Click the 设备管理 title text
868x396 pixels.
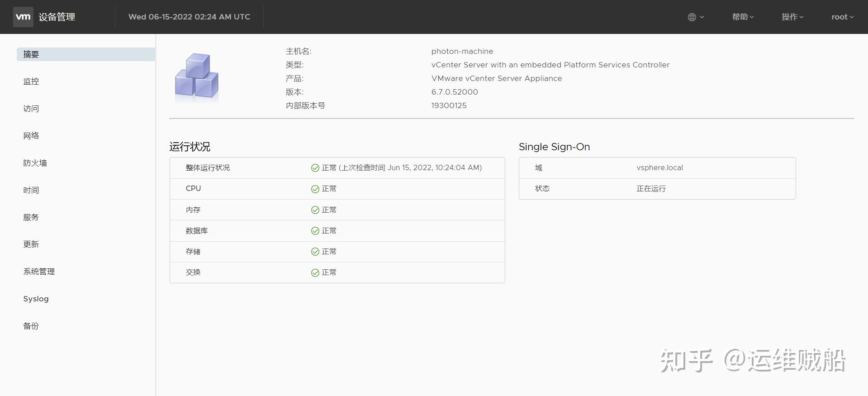(57, 17)
